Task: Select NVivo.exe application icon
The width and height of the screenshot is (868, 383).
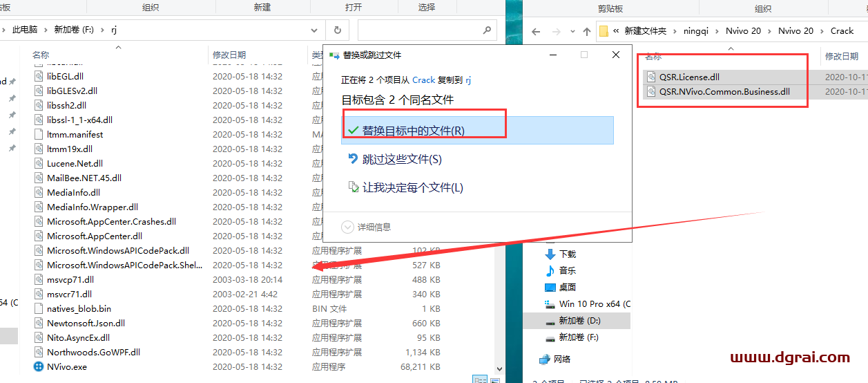Action: [39, 366]
